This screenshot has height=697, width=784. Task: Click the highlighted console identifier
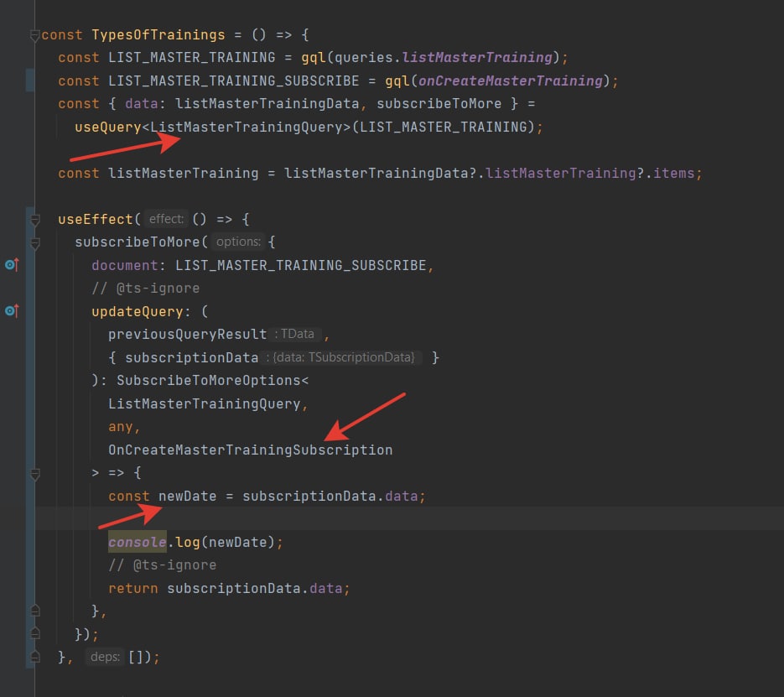tap(138, 542)
